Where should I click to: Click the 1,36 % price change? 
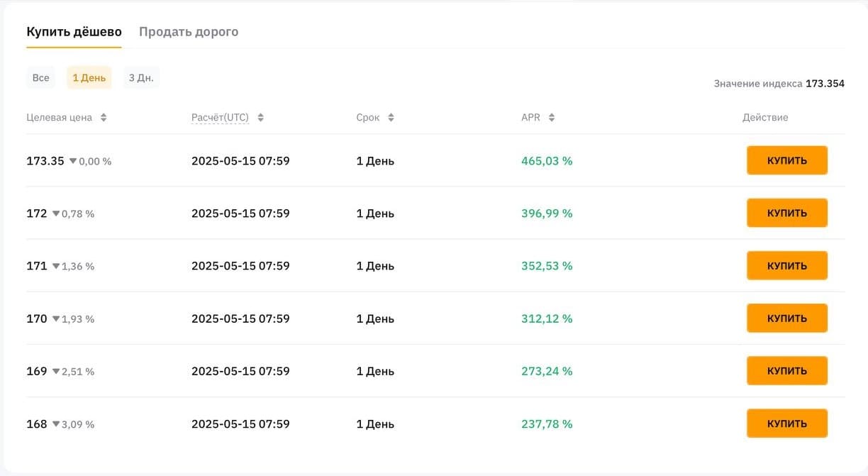coord(78,266)
